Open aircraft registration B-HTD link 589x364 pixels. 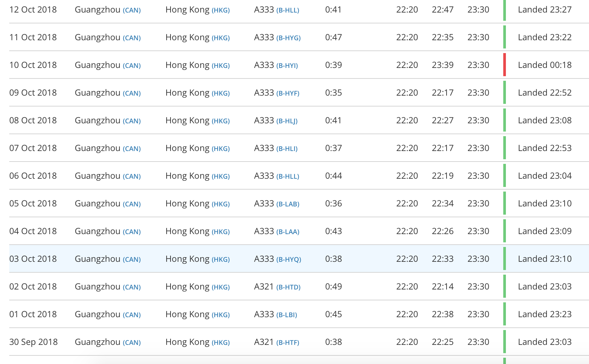pyautogui.click(x=288, y=287)
